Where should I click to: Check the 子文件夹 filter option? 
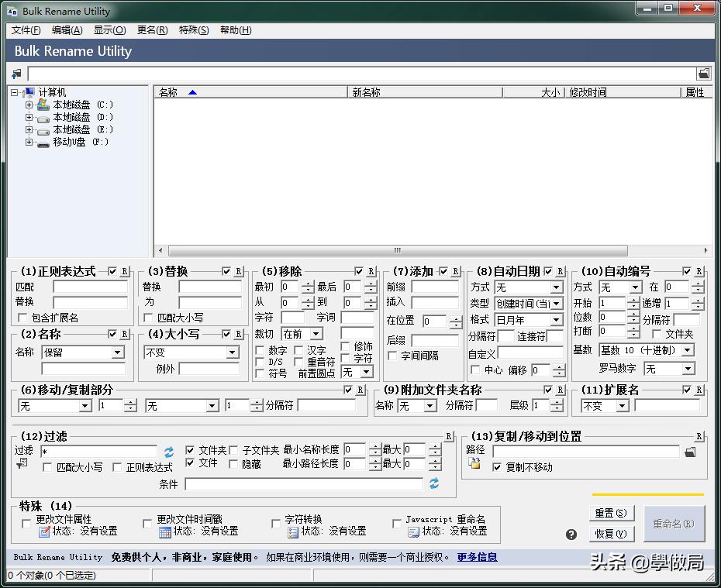point(233,450)
